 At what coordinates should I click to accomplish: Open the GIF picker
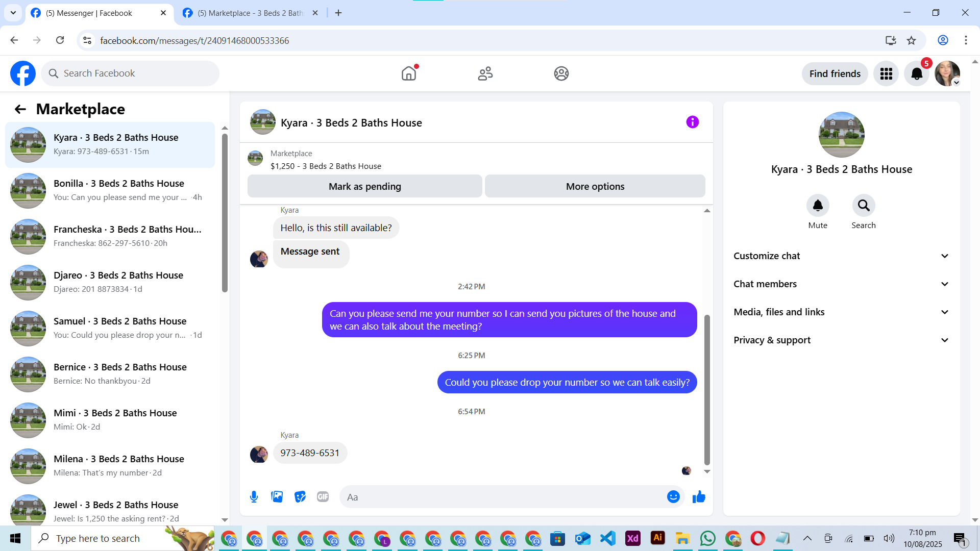point(323,497)
